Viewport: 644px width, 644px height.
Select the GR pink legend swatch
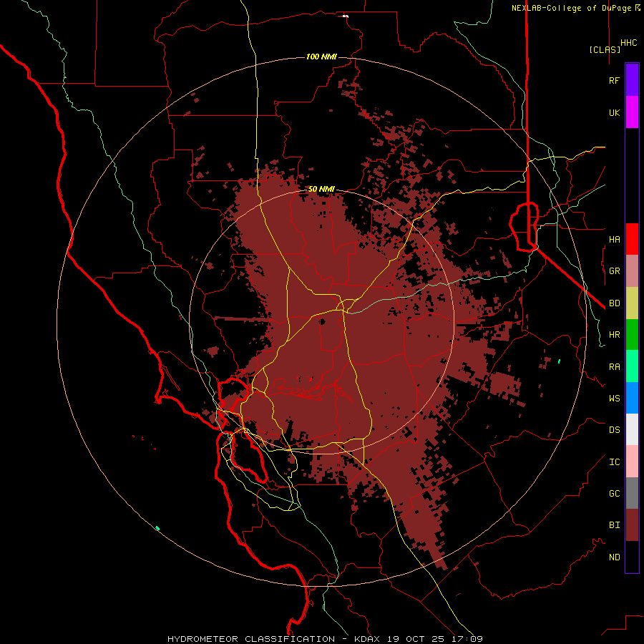[632, 271]
